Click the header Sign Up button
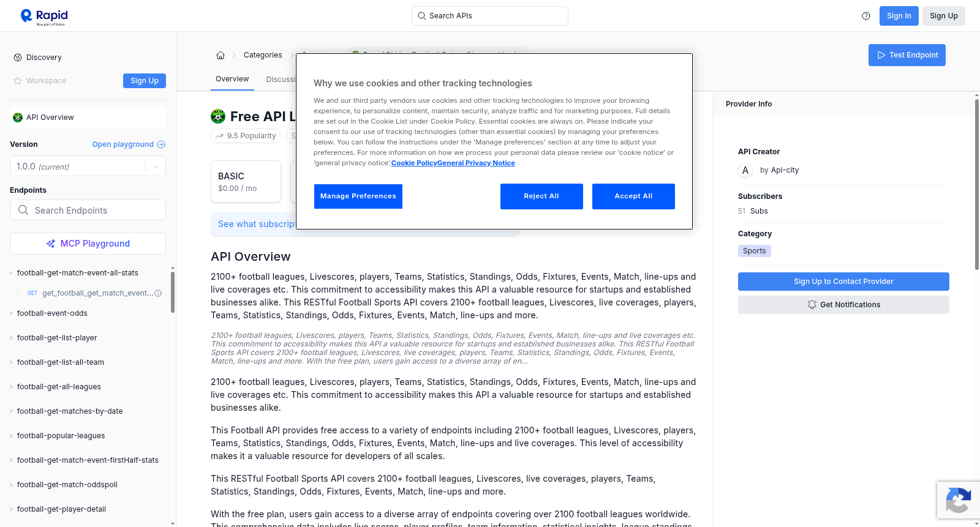 tap(944, 16)
